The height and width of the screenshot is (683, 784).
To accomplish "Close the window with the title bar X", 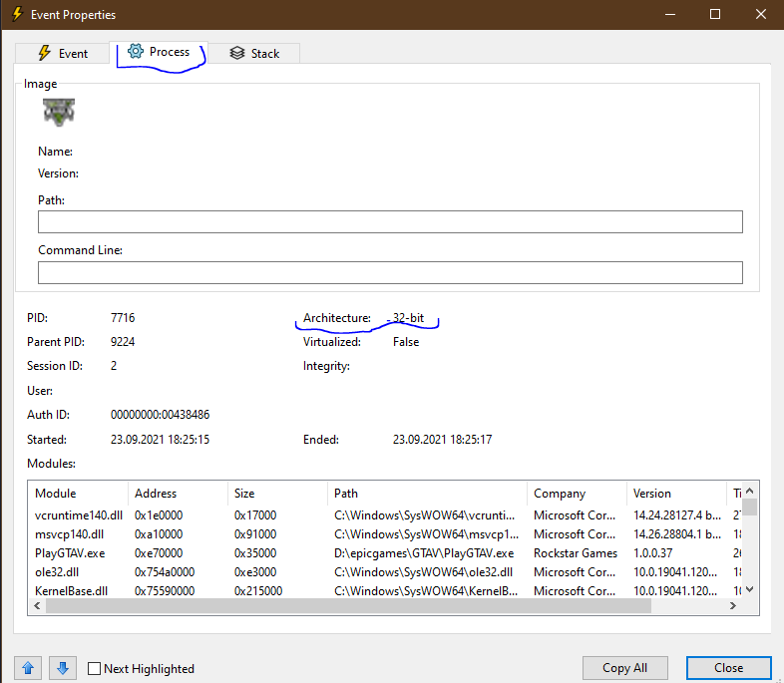I will coord(760,15).
